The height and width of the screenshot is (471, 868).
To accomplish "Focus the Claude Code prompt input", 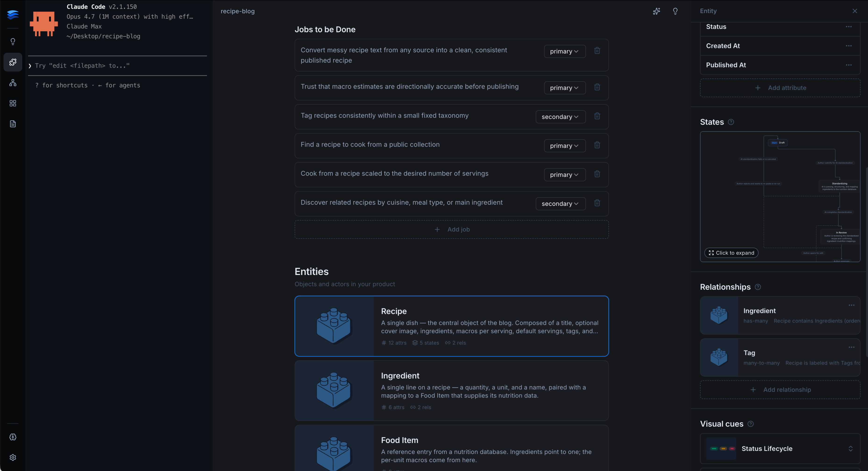I will tap(117, 66).
